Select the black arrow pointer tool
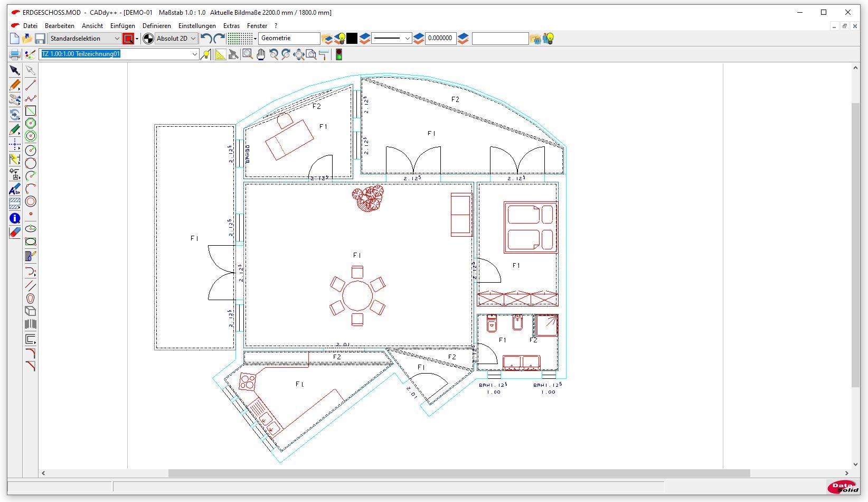Image resolution: width=868 pixels, height=502 pixels. (x=15, y=70)
